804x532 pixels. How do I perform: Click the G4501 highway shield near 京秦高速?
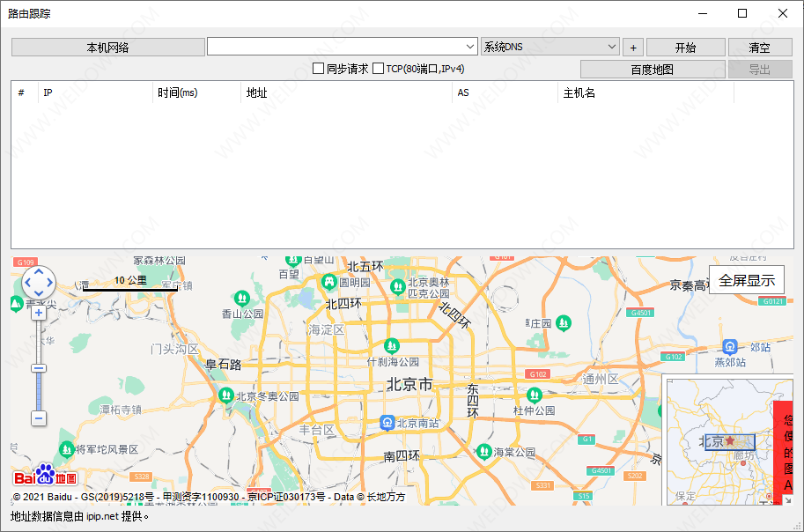pos(640,313)
